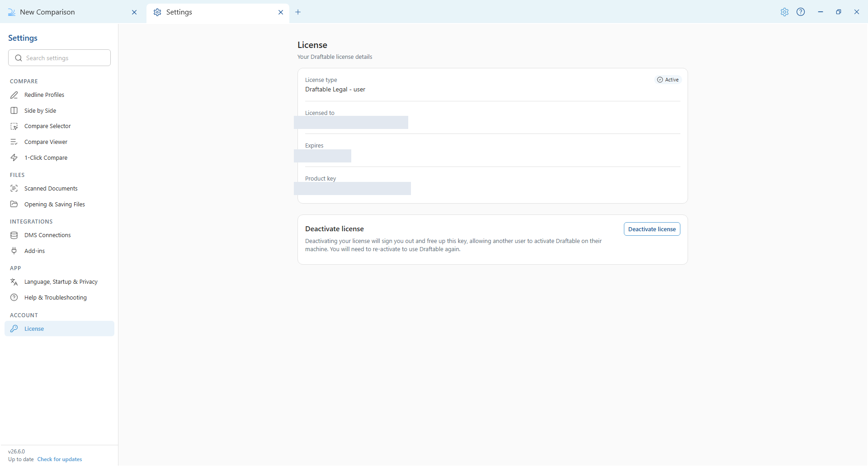The width and height of the screenshot is (868, 467).
Task: Click the Product key field value
Action: tap(352, 189)
